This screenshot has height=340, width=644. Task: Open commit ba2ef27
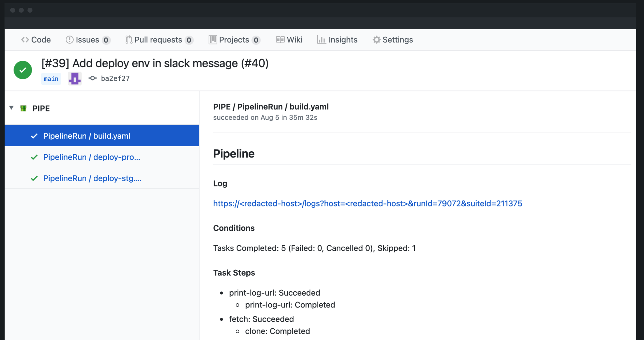[x=115, y=79]
